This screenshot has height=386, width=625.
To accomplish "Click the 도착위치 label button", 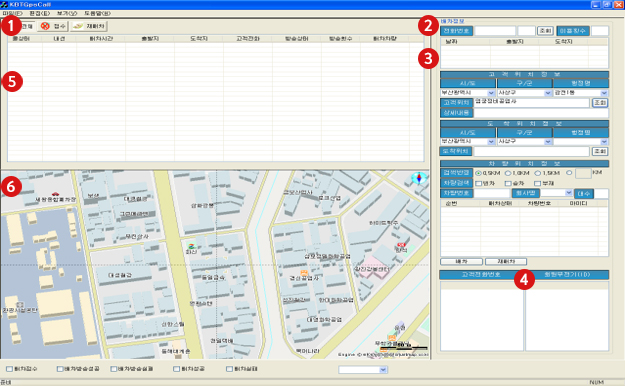I will (456, 151).
